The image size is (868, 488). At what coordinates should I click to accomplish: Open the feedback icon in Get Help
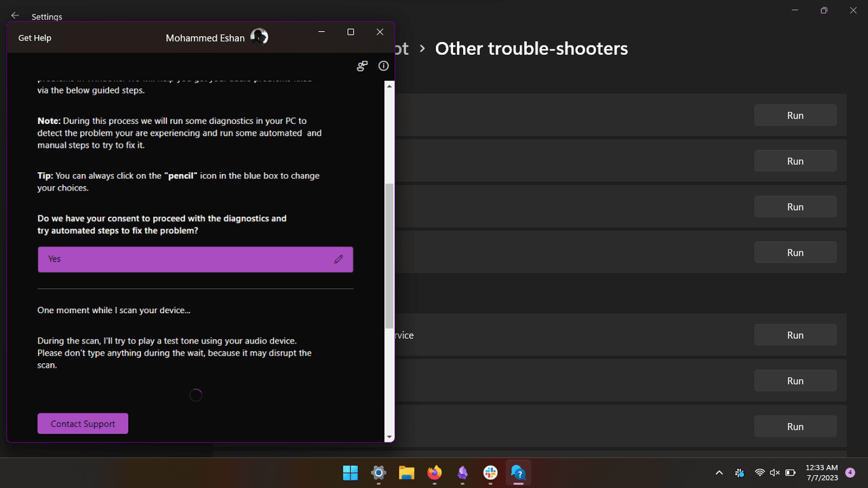pyautogui.click(x=362, y=66)
